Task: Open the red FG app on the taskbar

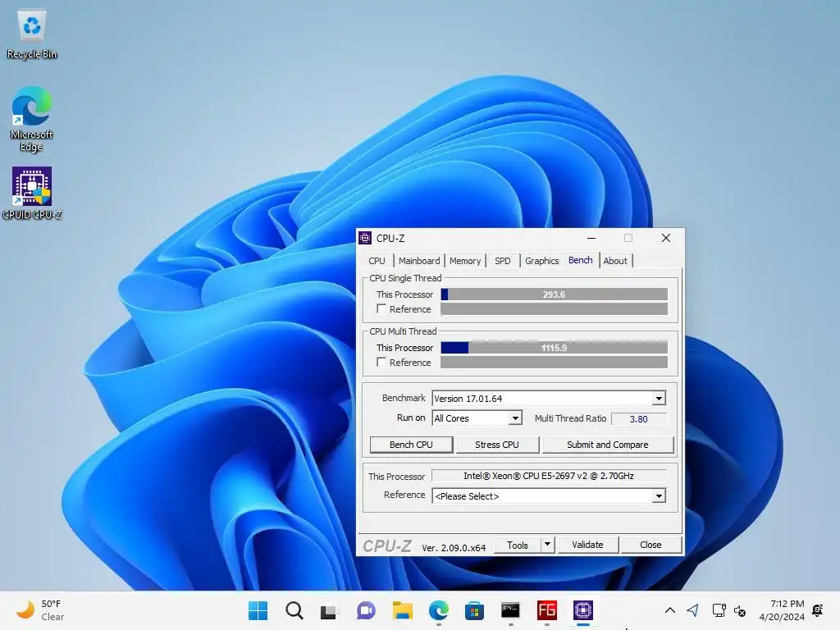Action: [x=547, y=610]
